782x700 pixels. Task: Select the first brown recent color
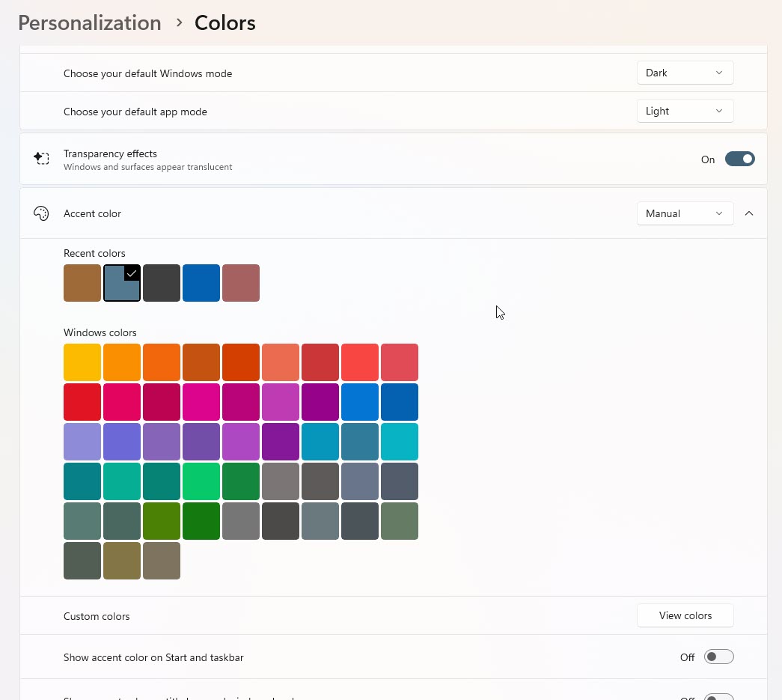(82, 282)
